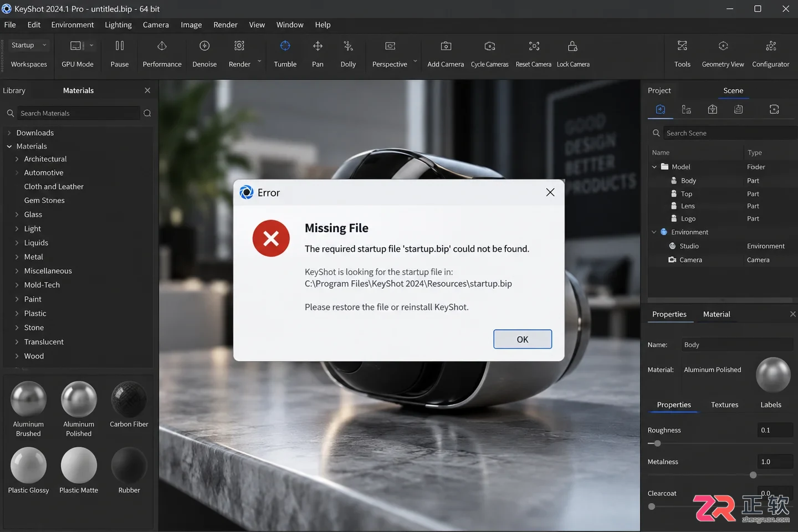Open the Lighting menu

coord(118,25)
